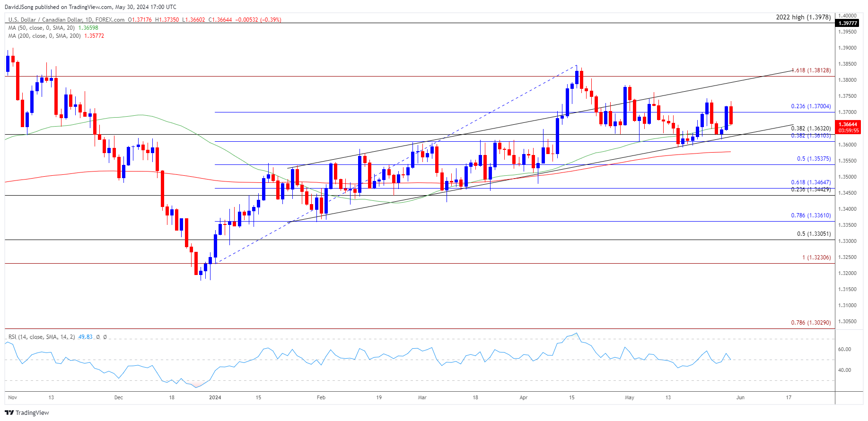Click 1.40000 on the price axis
The height and width of the screenshot is (421, 868).
click(x=847, y=16)
